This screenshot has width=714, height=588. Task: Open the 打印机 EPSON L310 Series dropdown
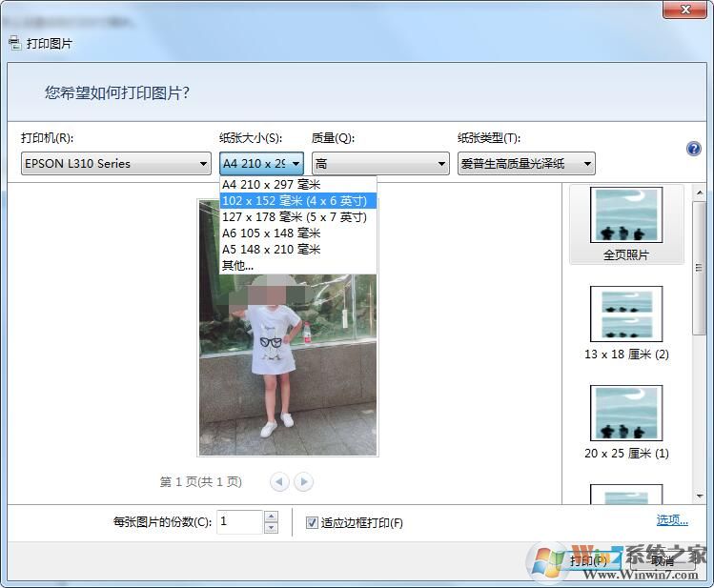[115, 164]
